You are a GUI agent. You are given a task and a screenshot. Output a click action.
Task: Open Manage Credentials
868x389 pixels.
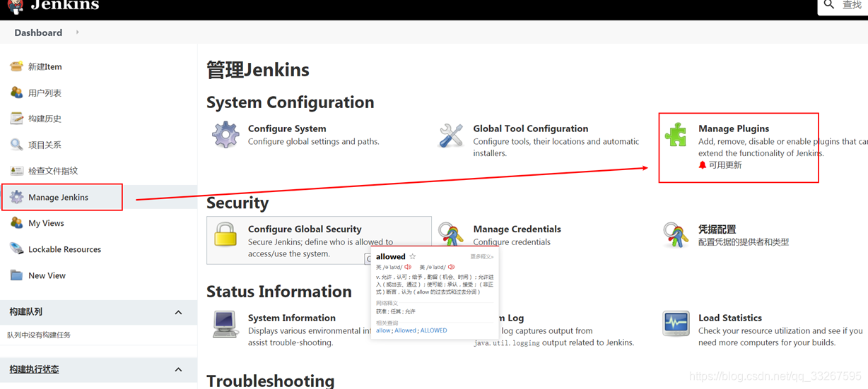517,229
